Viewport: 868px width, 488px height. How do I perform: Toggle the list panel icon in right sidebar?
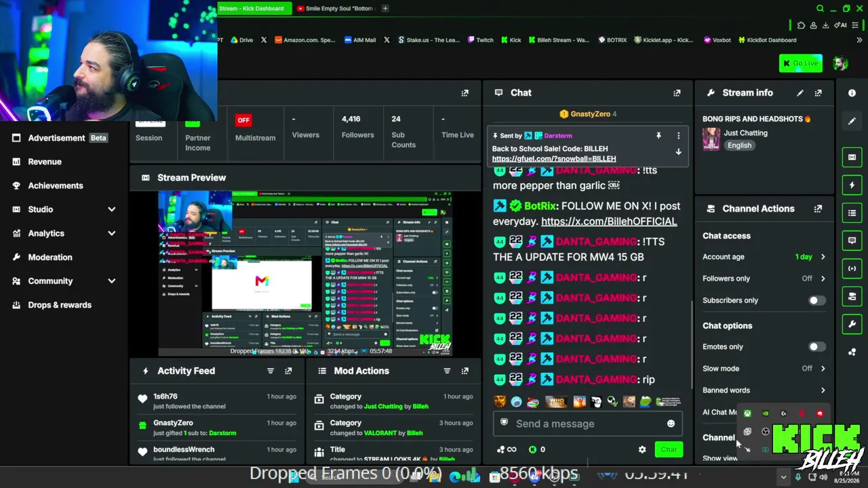point(852,213)
